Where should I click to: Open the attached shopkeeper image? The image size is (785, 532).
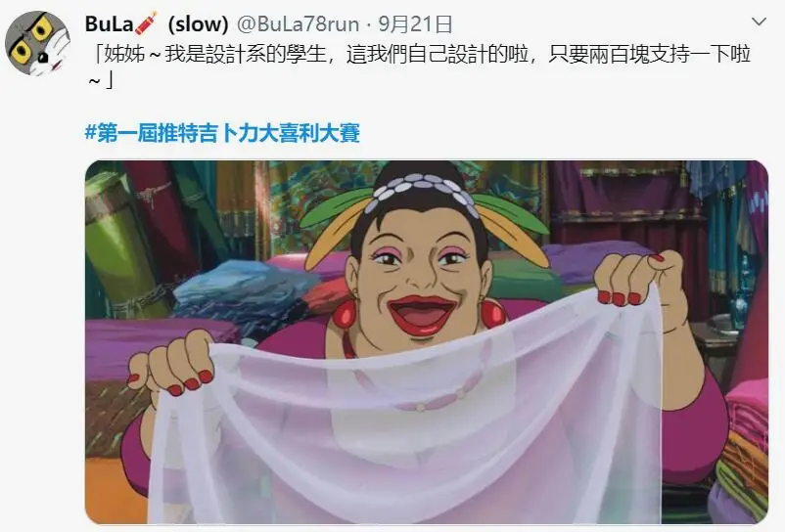click(x=427, y=342)
